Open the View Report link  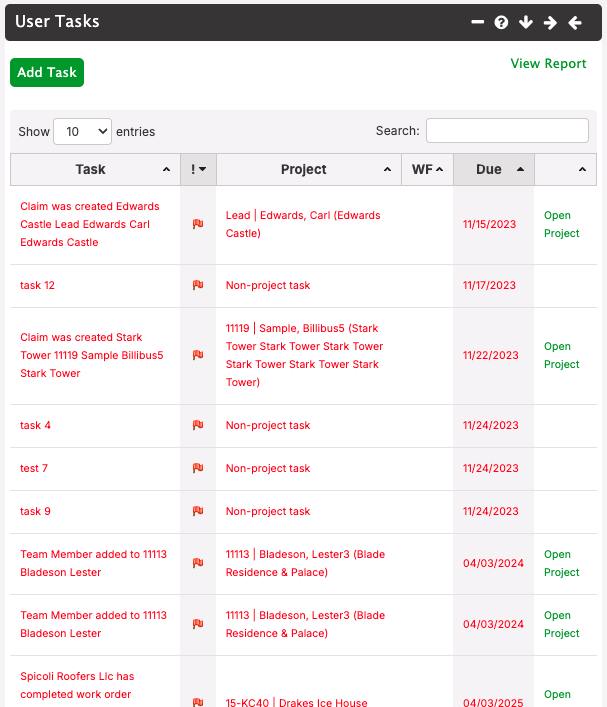point(548,64)
